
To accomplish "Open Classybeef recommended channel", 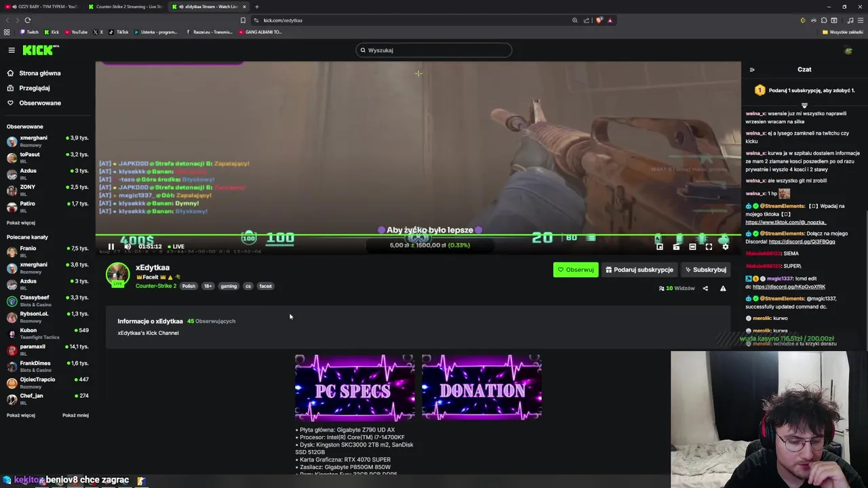I will tap(47, 300).
